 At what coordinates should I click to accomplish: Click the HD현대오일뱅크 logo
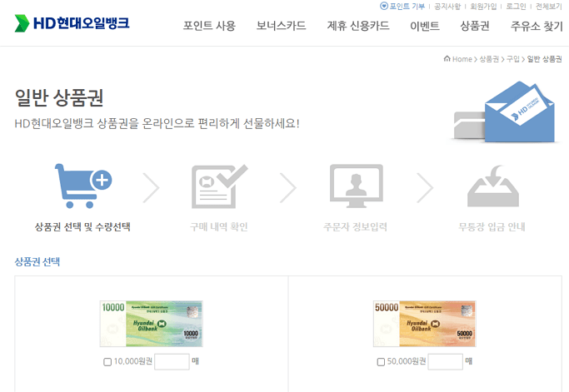point(72,23)
